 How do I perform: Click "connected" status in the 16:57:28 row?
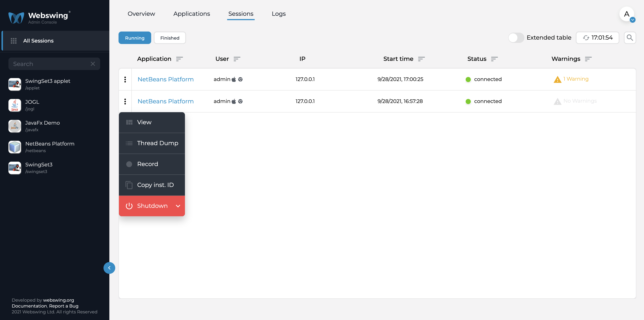488,101
